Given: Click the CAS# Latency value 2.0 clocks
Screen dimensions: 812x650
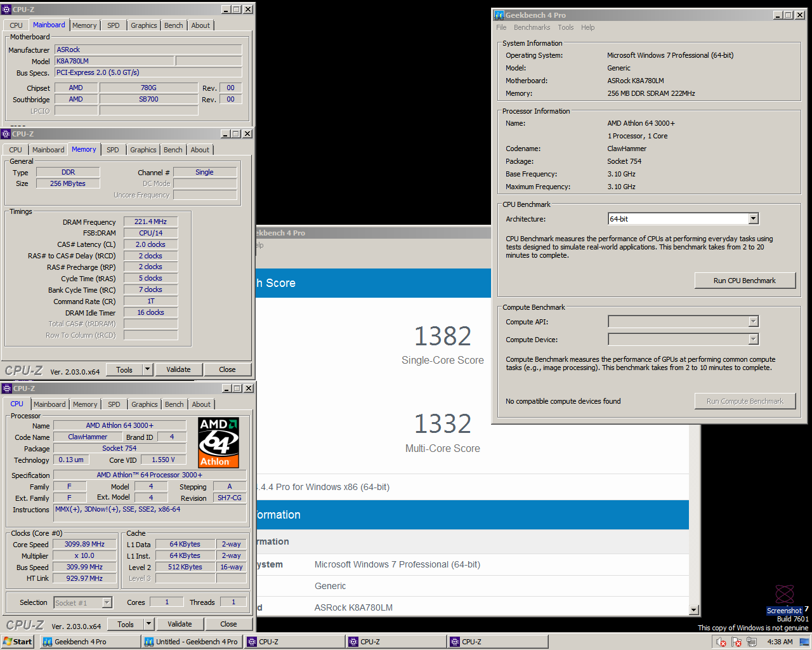Looking at the screenshot, I should pos(150,244).
